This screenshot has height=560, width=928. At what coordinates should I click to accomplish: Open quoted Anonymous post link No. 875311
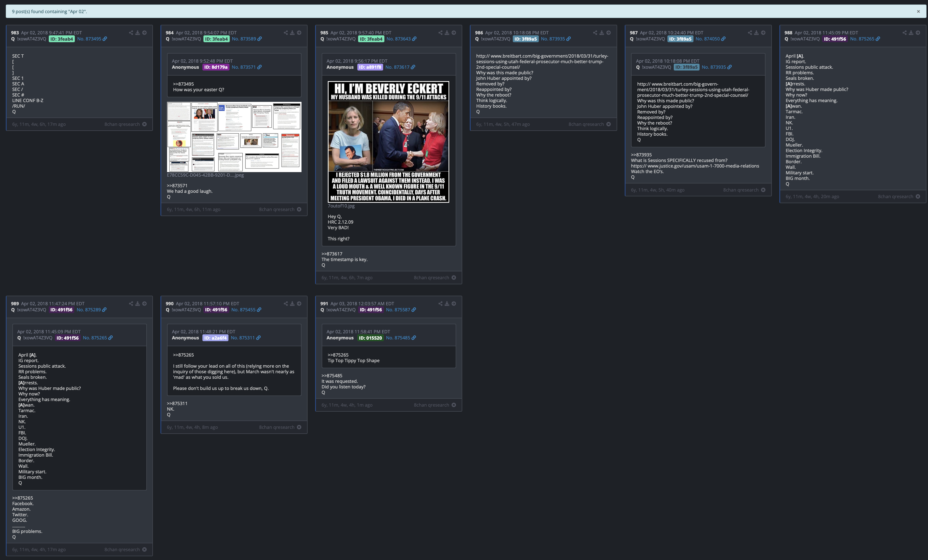pyautogui.click(x=246, y=338)
